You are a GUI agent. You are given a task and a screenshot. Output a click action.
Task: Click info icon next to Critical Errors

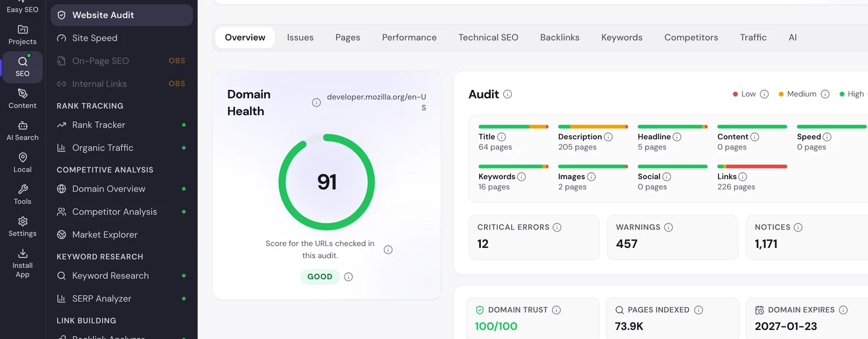(557, 227)
